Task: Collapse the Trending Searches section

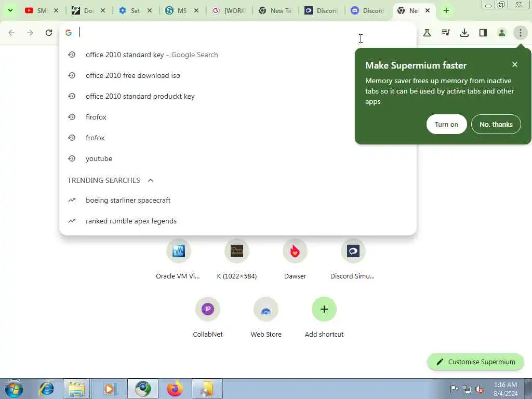Action: (151, 180)
